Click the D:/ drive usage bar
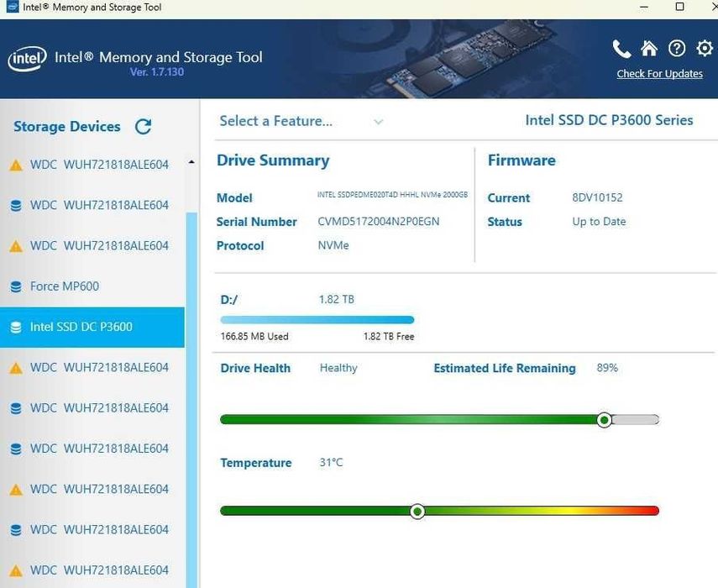718x588 pixels. click(317, 320)
